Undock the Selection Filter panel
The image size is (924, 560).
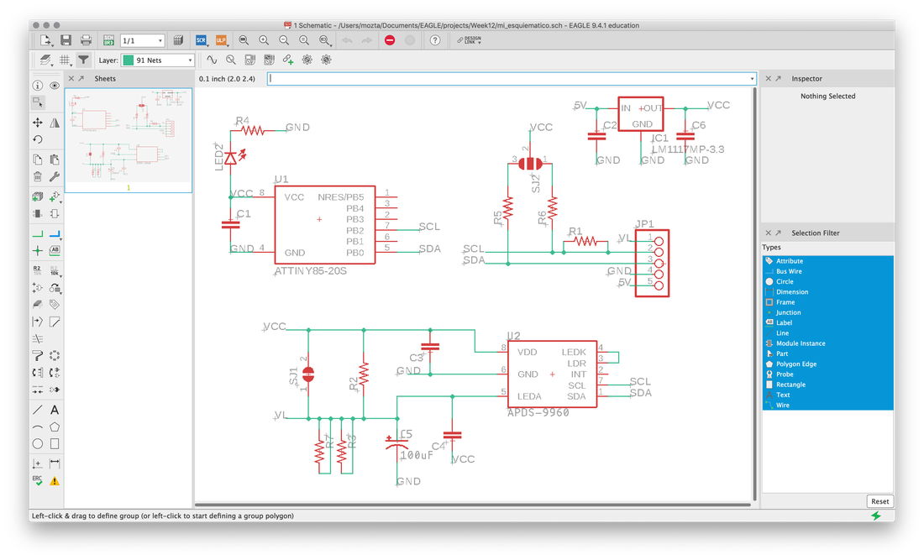[778, 233]
